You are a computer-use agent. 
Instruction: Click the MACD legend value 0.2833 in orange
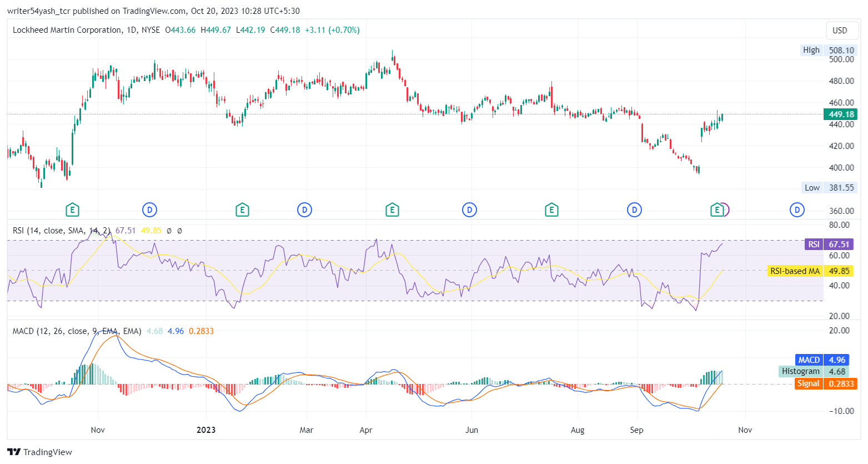click(201, 331)
